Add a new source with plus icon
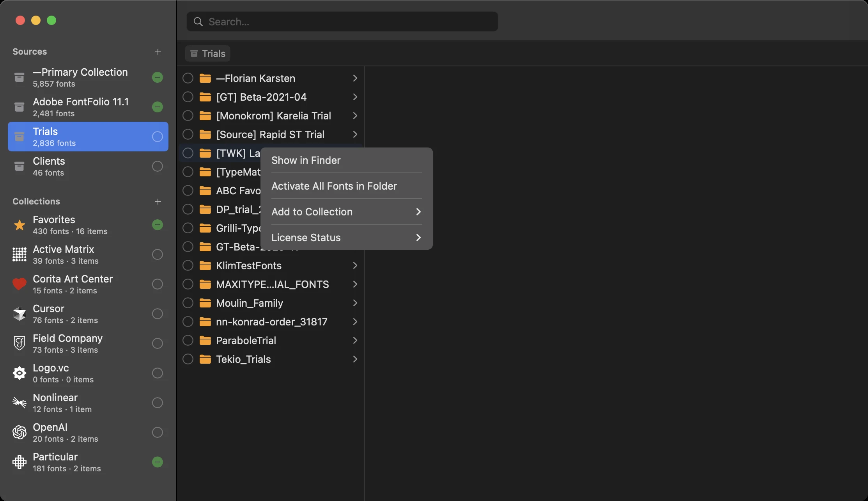The width and height of the screenshot is (868, 501). pyautogui.click(x=158, y=52)
